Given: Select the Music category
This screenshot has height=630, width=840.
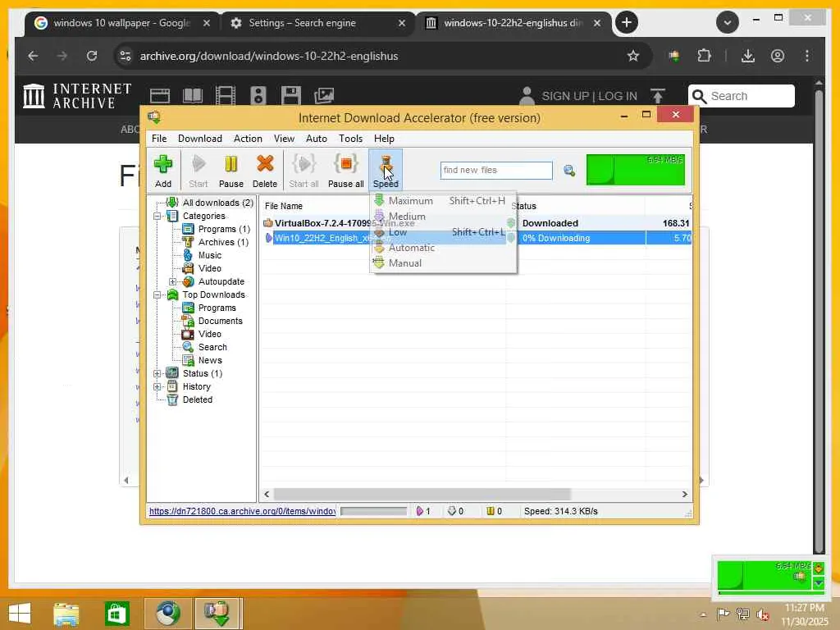Looking at the screenshot, I should click(209, 256).
